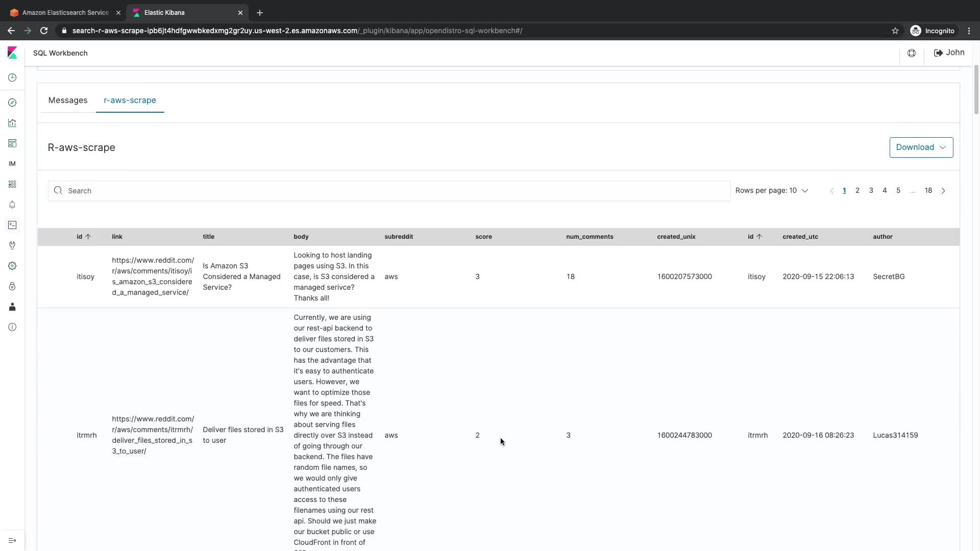The width and height of the screenshot is (980, 551).
Task: Open the SQL Workbench console icon
Action: (12, 225)
